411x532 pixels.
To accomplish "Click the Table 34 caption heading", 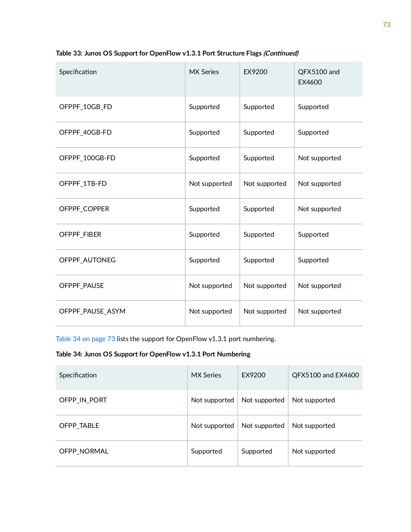I will tap(153, 354).
